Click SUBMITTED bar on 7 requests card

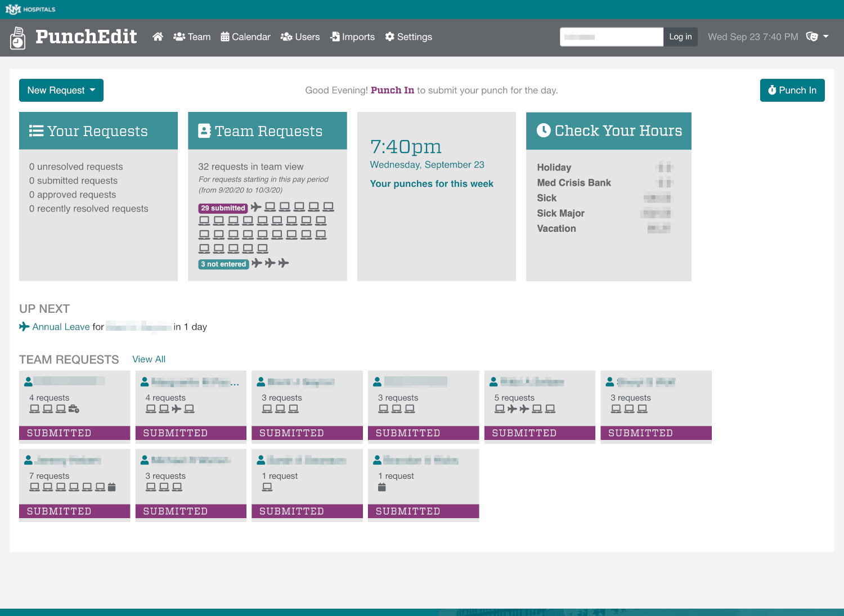pos(74,511)
